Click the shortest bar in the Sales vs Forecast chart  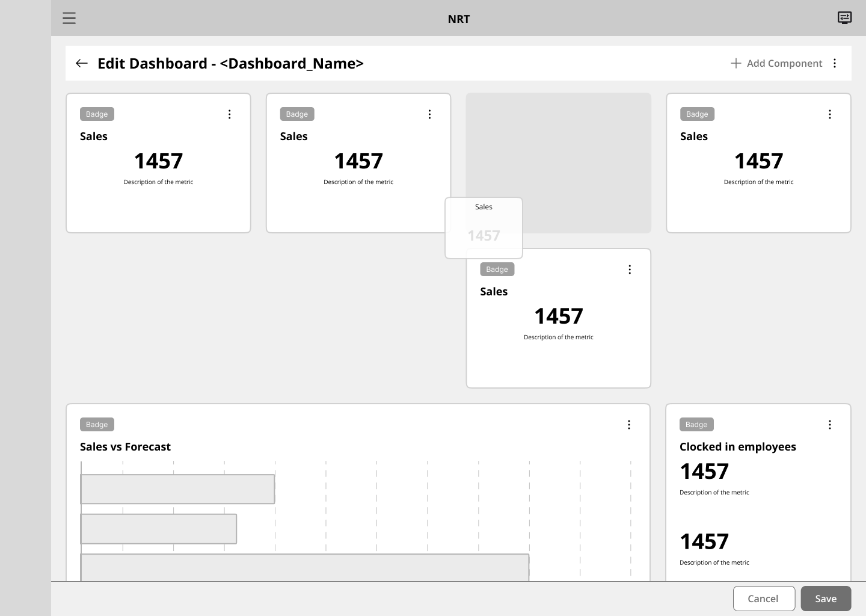pyautogui.click(x=159, y=529)
